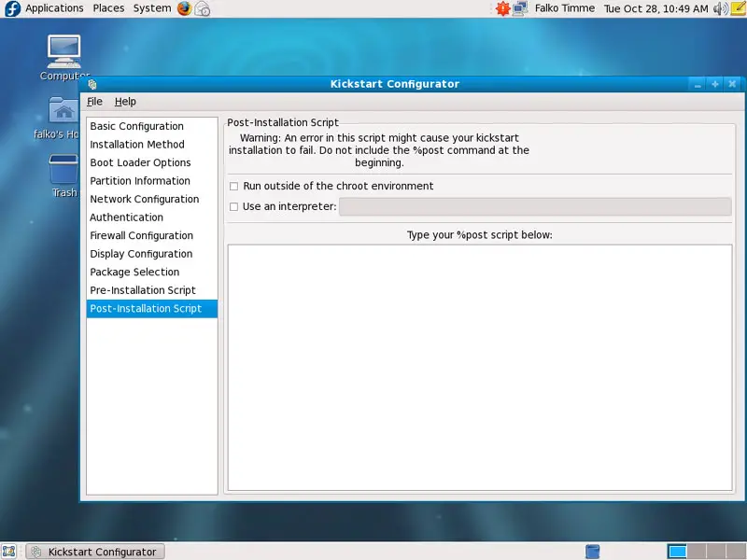The width and height of the screenshot is (747, 560).
Task: Open the Applications menu
Action: [54, 8]
